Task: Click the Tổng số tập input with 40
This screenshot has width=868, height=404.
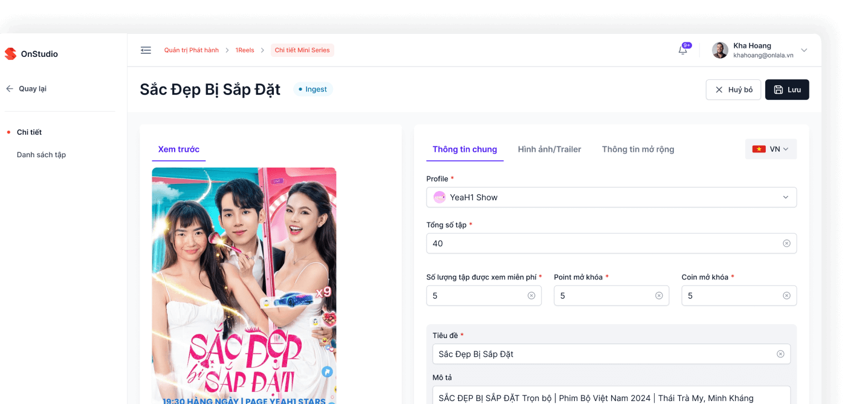Action: click(611, 243)
